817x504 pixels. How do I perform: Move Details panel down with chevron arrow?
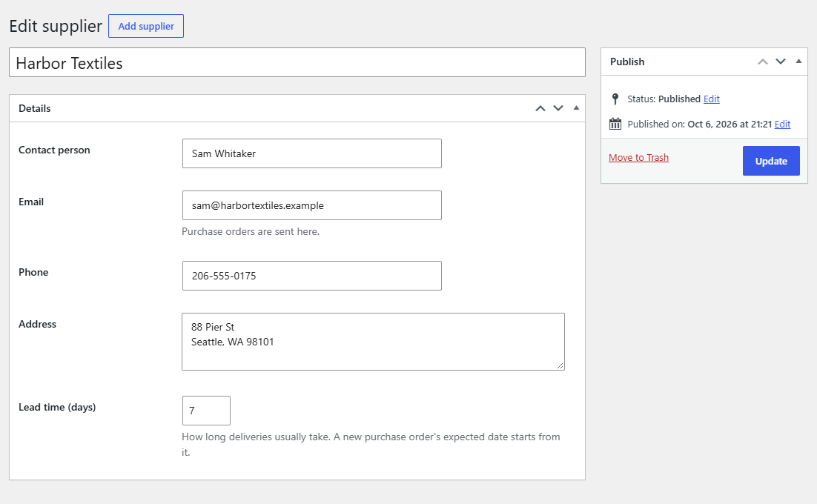[558, 108]
